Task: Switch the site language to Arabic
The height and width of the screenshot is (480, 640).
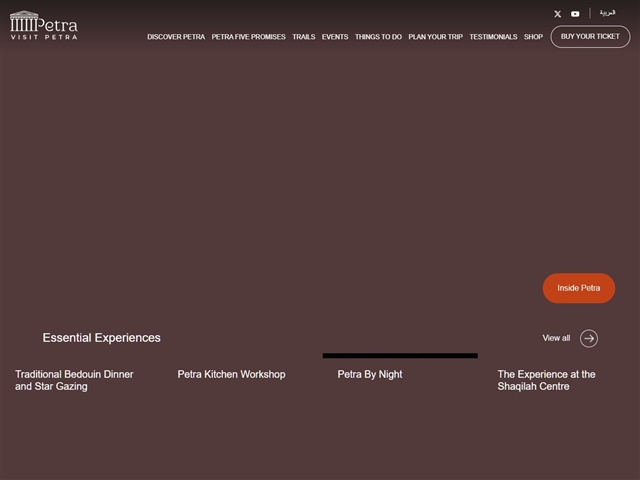Action: tap(608, 13)
